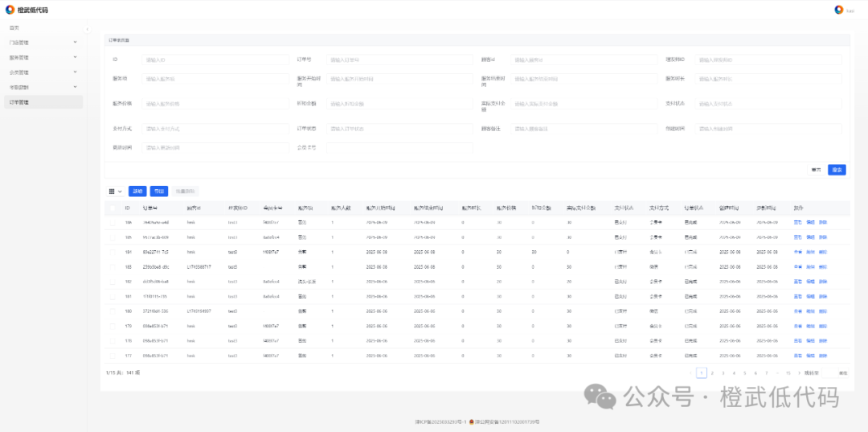Viewport: 868px width, 432px height.
Task: Open the user avatar menu at top right
Action: [x=839, y=10]
